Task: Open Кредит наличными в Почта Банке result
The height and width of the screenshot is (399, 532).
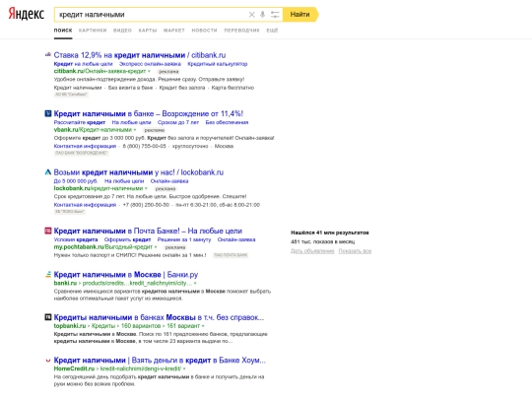Action: coord(148,232)
